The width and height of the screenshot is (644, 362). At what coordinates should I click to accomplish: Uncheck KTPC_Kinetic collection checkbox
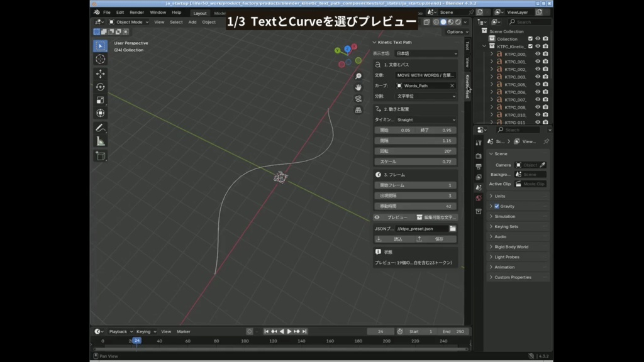click(530, 47)
